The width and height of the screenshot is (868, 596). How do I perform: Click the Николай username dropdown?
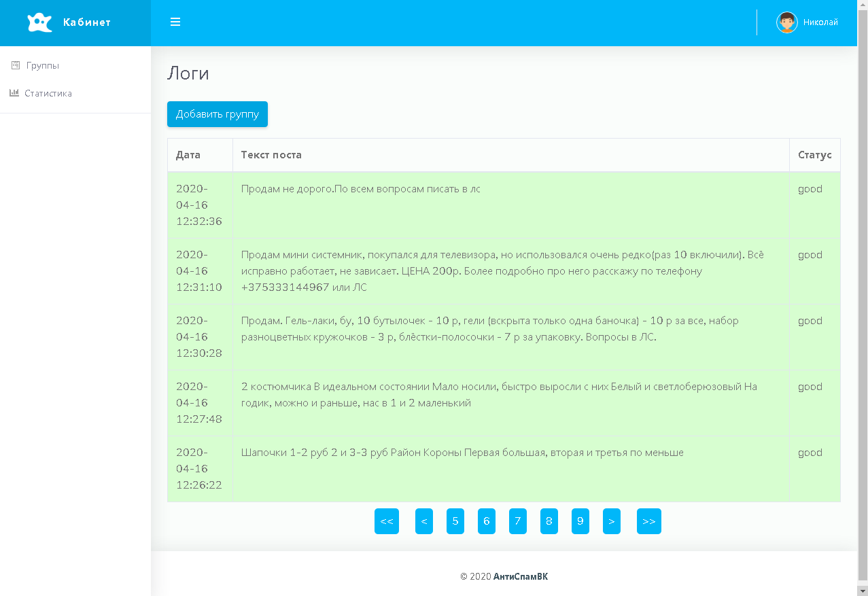820,22
